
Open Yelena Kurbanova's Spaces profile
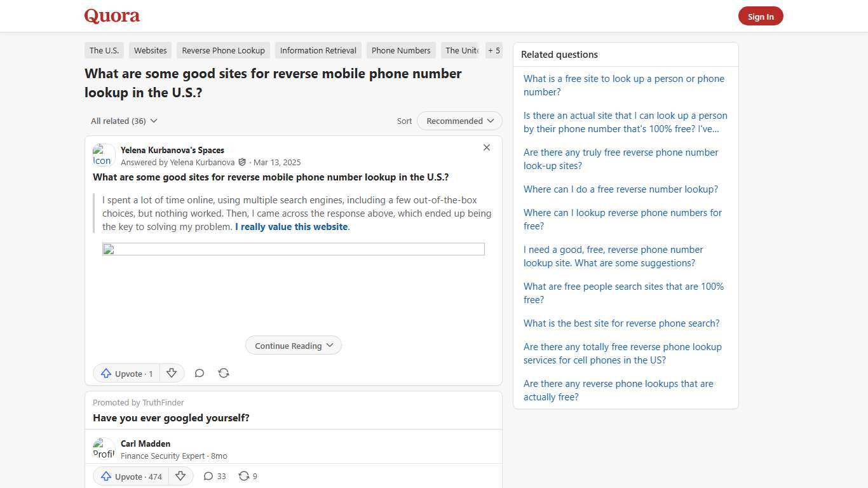click(x=172, y=150)
